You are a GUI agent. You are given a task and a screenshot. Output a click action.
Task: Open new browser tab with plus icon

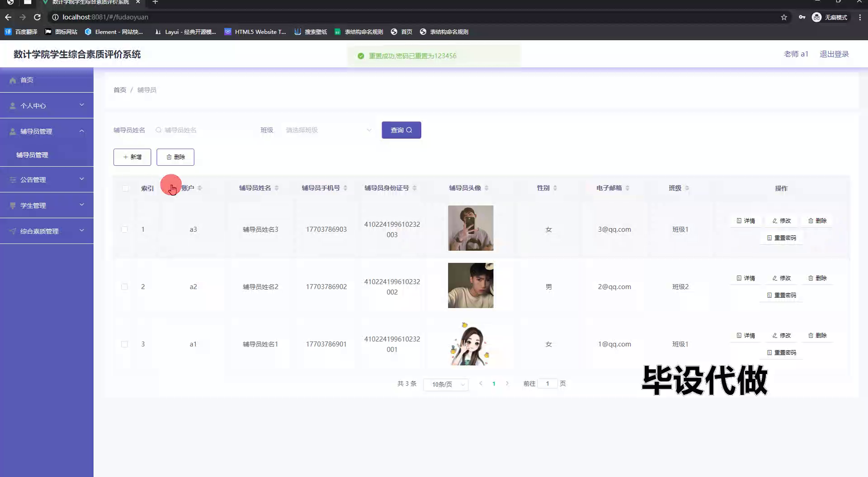pyautogui.click(x=155, y=2)
